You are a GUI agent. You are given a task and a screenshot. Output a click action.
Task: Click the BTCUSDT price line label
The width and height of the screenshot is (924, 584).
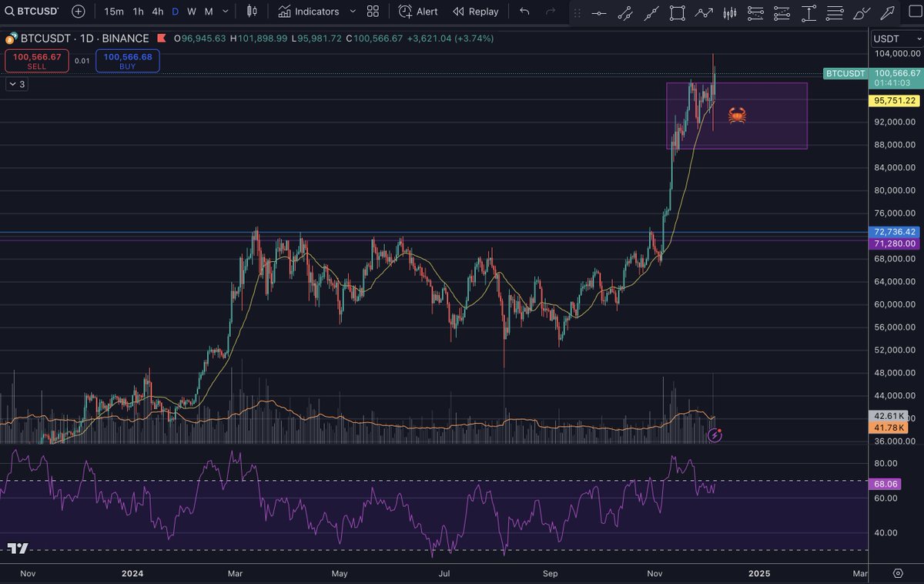[845, 73]
